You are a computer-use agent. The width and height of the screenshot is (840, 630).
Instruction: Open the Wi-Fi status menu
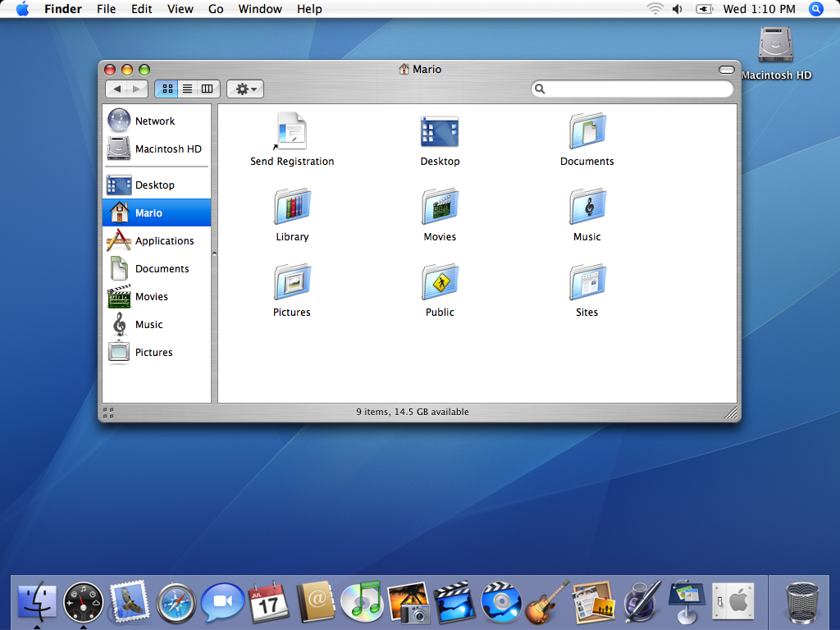click(x=655, y=9)
